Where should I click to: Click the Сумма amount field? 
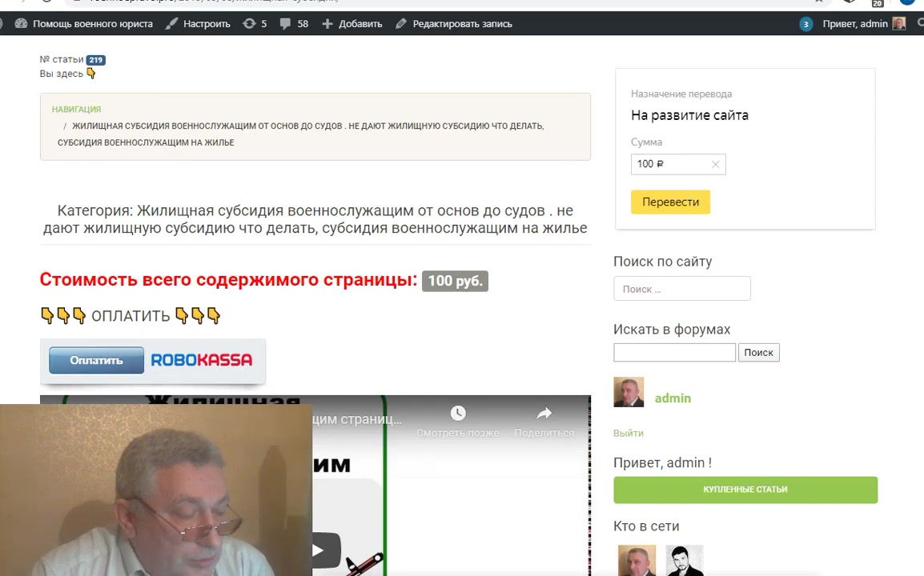pyautogui.click(x=677, y=164)
